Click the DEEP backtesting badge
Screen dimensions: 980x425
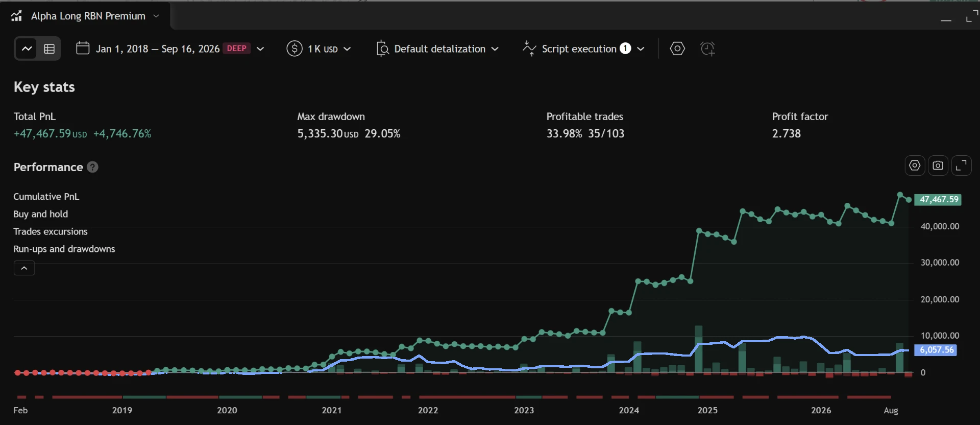click(x=237, y=49)
